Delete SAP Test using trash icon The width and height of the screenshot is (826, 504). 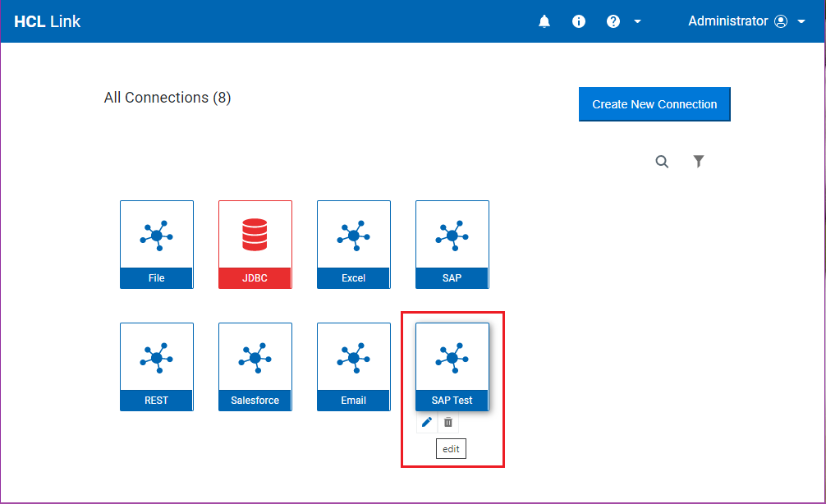[x=448, y=422]
